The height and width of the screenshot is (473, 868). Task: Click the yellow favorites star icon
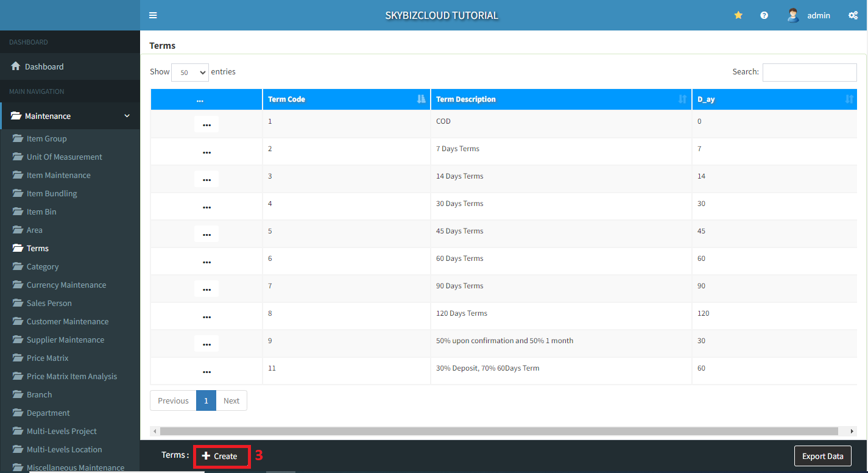[738, 15]
